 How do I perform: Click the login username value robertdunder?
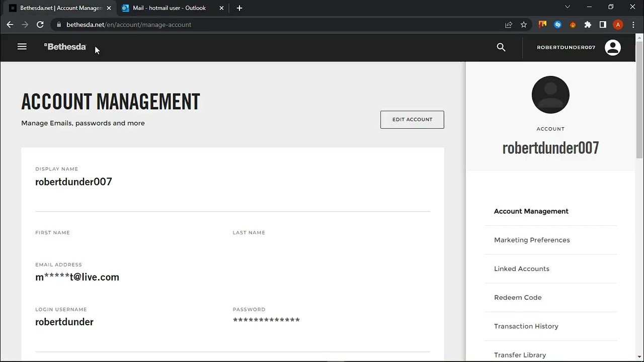click(x=64, y=322)
